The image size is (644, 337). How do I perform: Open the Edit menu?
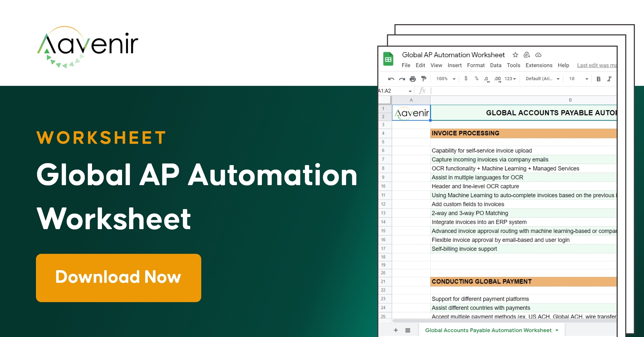click(420, 65)
